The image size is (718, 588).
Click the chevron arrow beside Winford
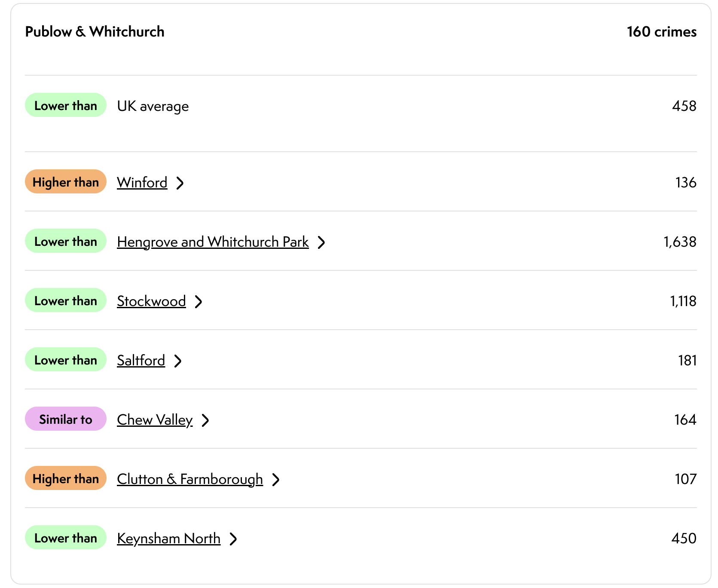[x=180, y=183]
